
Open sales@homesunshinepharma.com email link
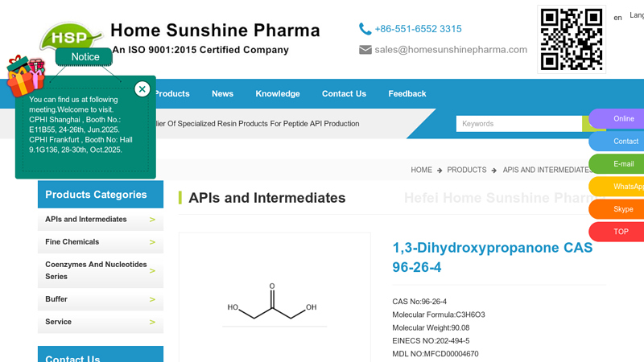click(x=451, y=50)
